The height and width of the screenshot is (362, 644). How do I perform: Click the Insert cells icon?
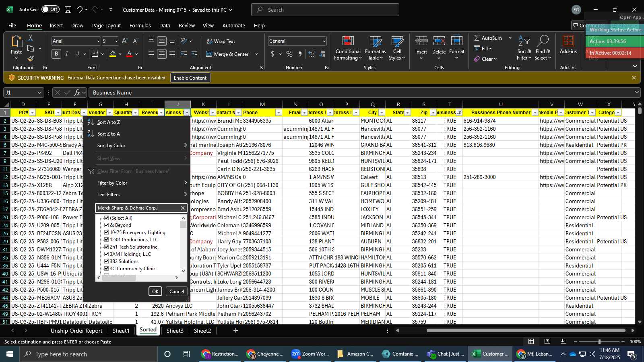[x=421, y=41]
